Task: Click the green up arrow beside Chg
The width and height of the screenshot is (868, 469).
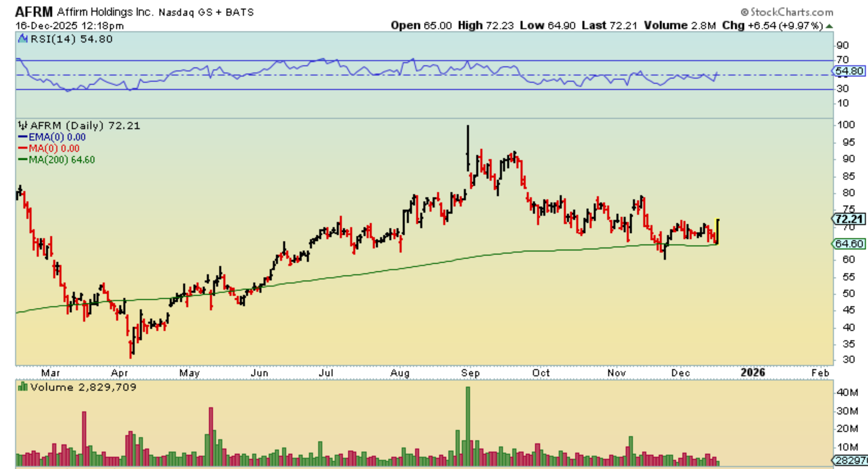Action: coord(830,26)
